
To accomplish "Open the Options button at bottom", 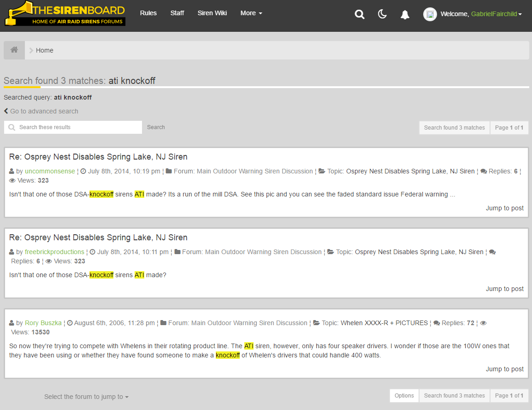I will point(404,396).
